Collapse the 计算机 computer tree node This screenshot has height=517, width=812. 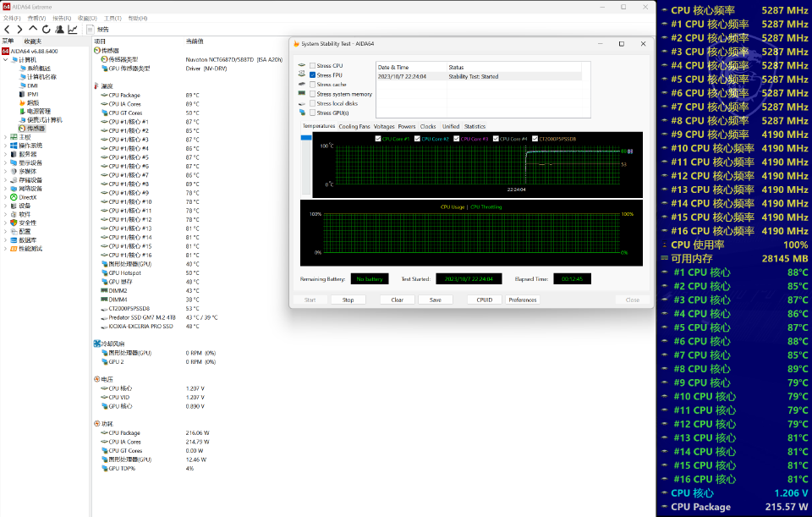click(x=6, y=59)
